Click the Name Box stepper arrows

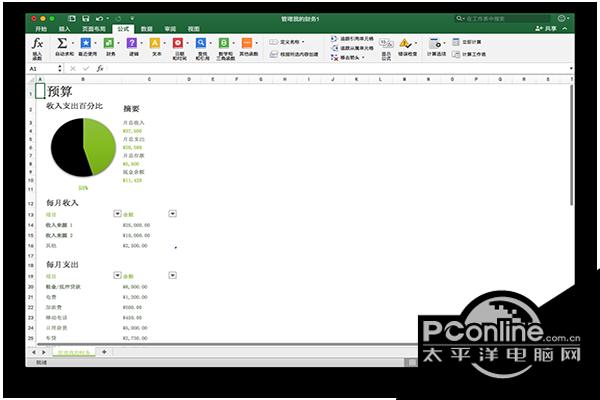pyautogui.click(x=60, y=69)
